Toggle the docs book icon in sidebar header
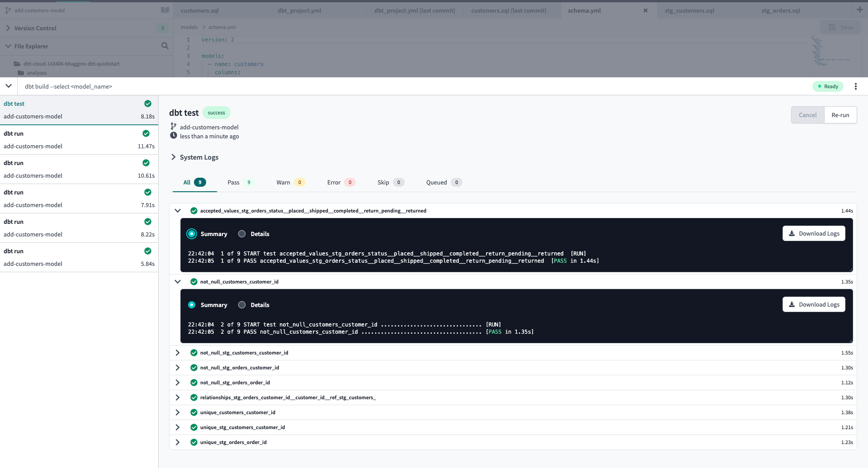The height and width of the screenshot is (468, 868). [x=165, y=10]
